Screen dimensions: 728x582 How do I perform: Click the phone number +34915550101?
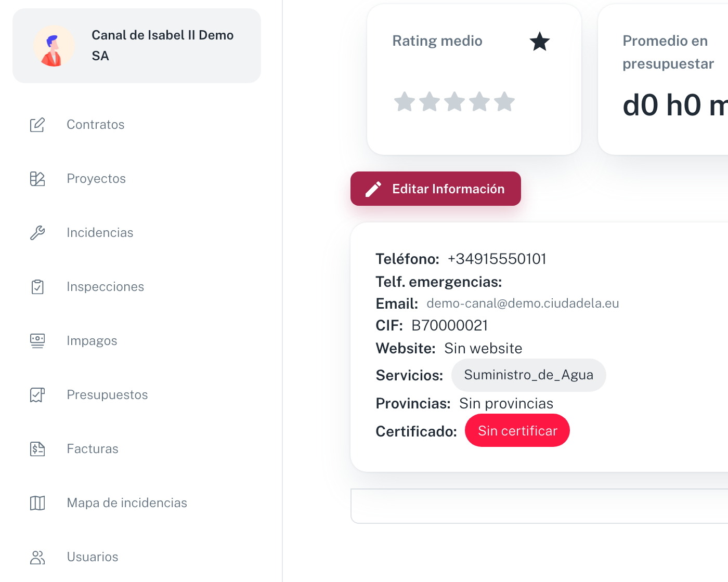(497, 259)
